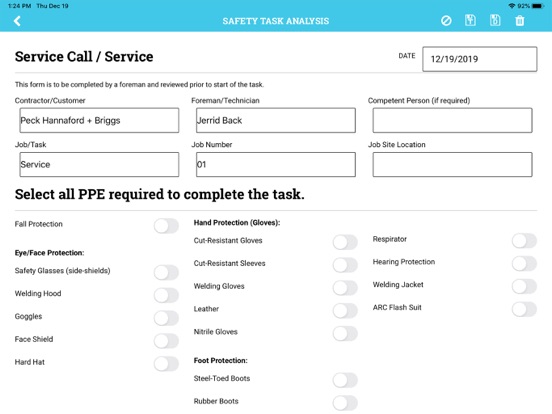Toggle Welding Jacket switch
The image size is (552, 414).
(524, 286)
